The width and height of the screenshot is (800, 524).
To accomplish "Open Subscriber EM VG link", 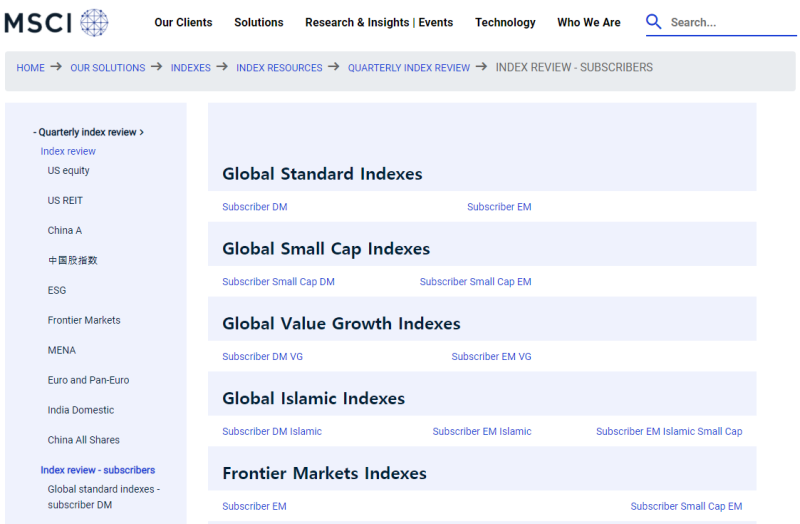I will tap(491, 357).
